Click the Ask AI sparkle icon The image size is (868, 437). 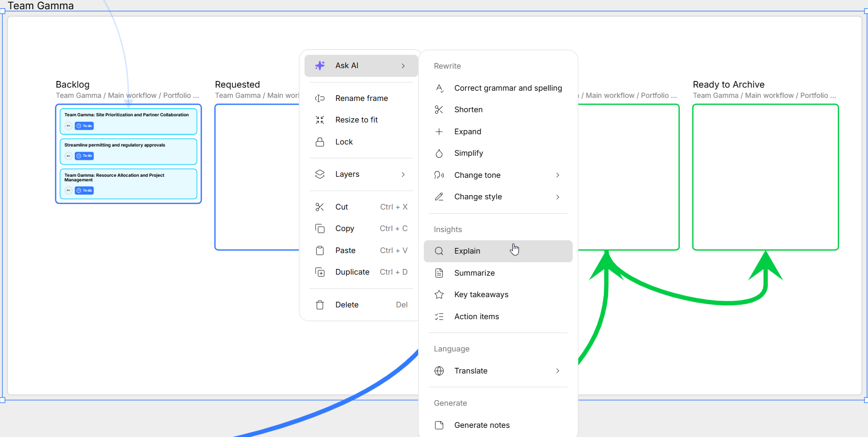click(320, 66)
